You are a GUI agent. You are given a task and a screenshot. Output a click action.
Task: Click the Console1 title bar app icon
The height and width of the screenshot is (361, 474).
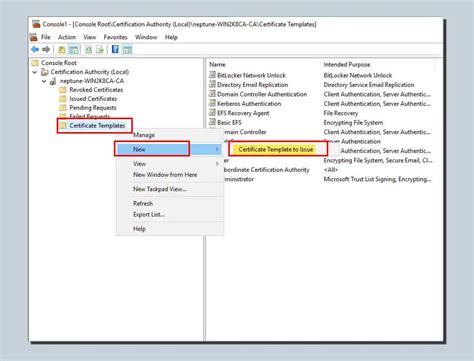tap(36, 24)
